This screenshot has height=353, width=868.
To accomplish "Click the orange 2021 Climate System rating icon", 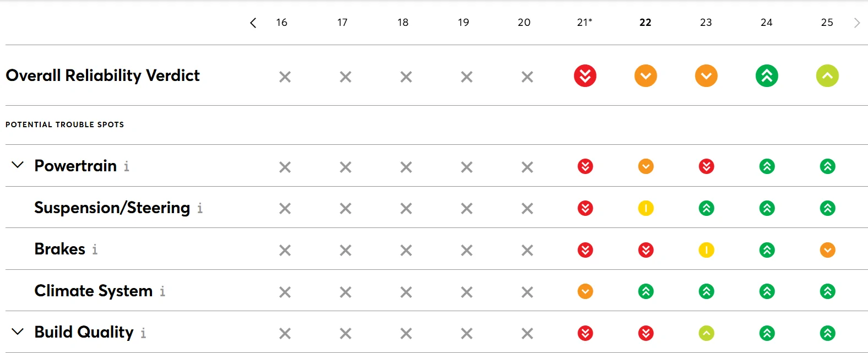I will 585,291.
